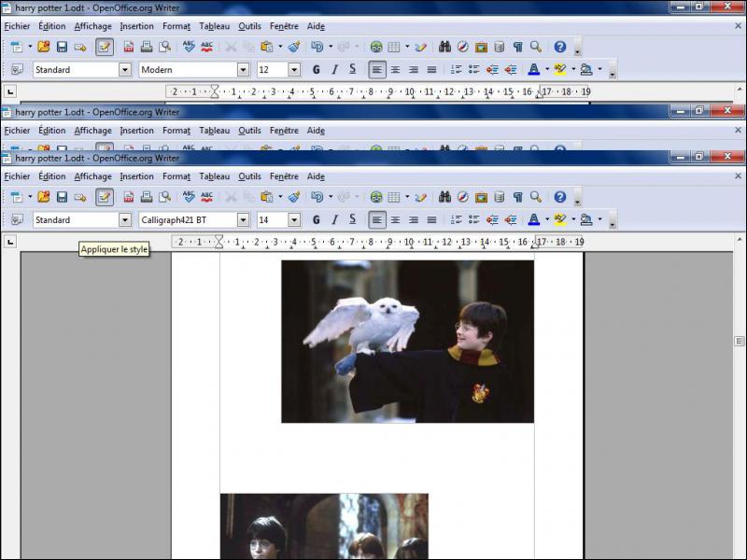Open the Zoom magnifier in front window
Image resolution: width=747 pixels, height=560 pixels.
point(536,197)
